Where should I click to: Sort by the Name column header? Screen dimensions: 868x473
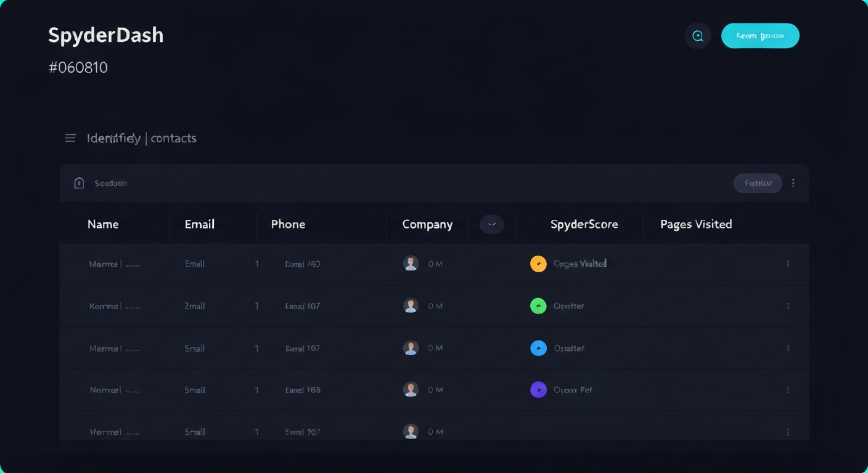(103, 224)
